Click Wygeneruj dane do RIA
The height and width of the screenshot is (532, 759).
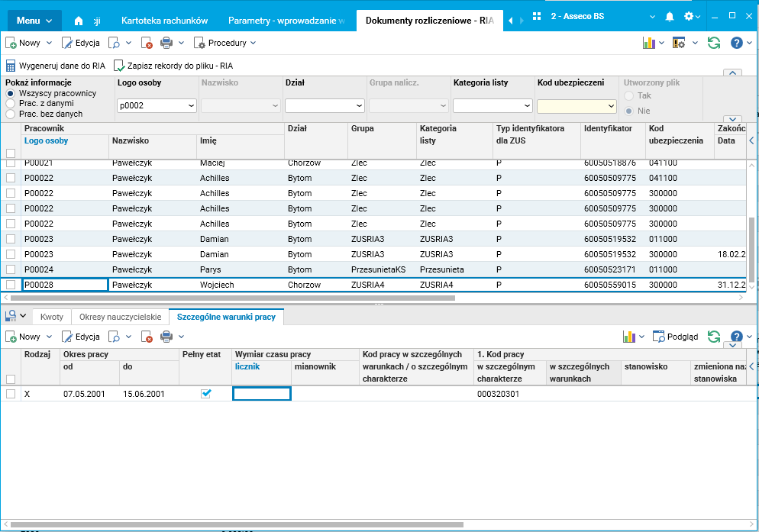(56, 66)
